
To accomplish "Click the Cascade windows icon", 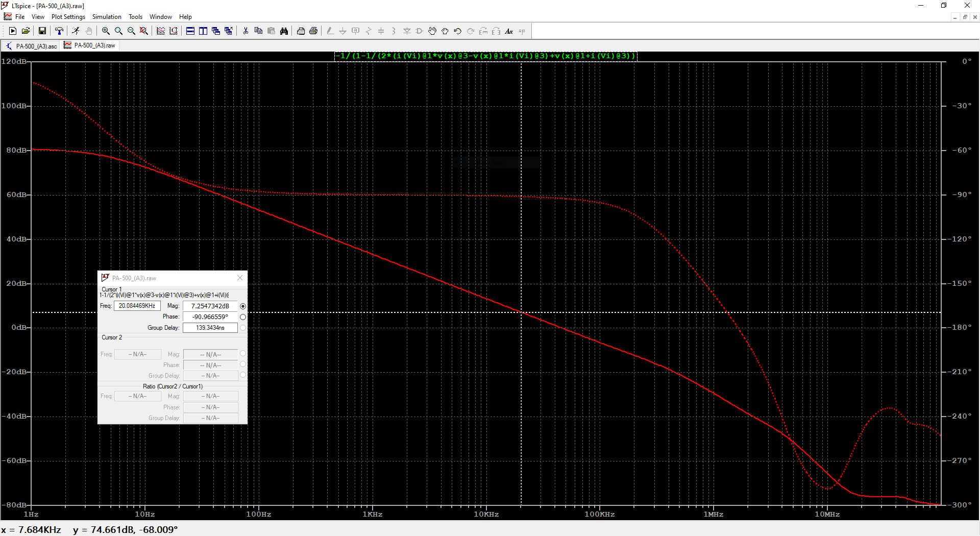I will point(216,31).
